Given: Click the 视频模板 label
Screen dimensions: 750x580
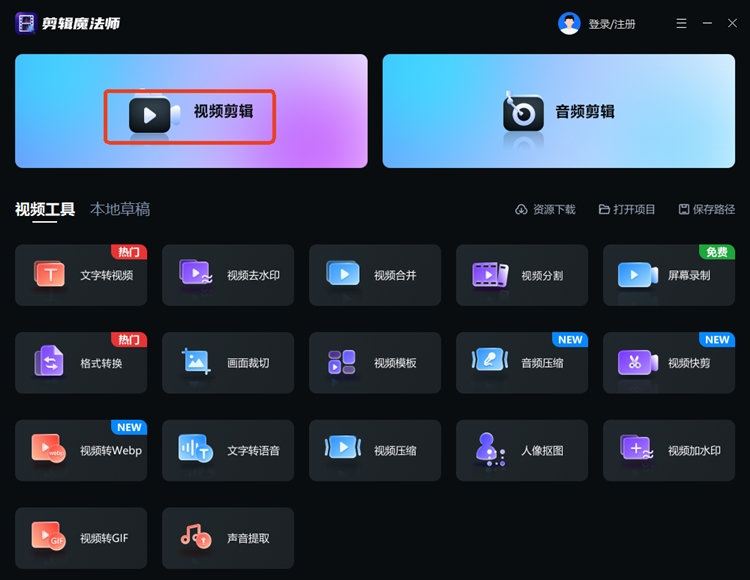Looking at the screenshot, I should point(395,363).
